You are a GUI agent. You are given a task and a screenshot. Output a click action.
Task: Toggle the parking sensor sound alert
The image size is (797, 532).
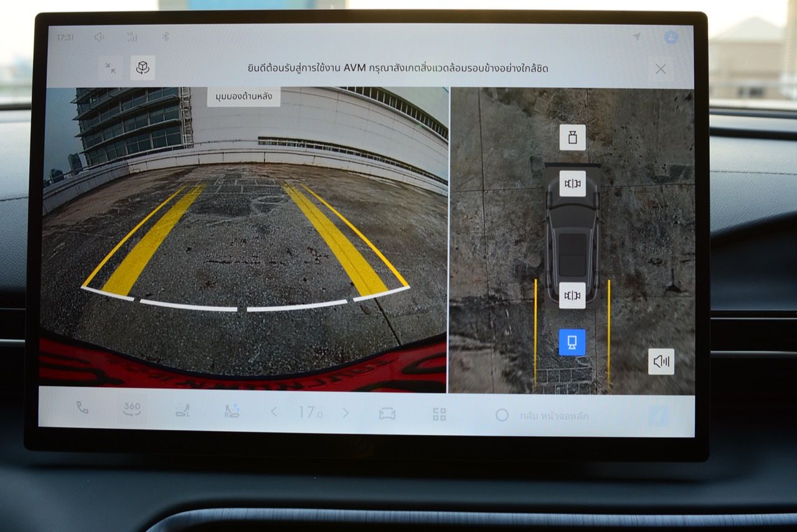(x=661, y=362)
